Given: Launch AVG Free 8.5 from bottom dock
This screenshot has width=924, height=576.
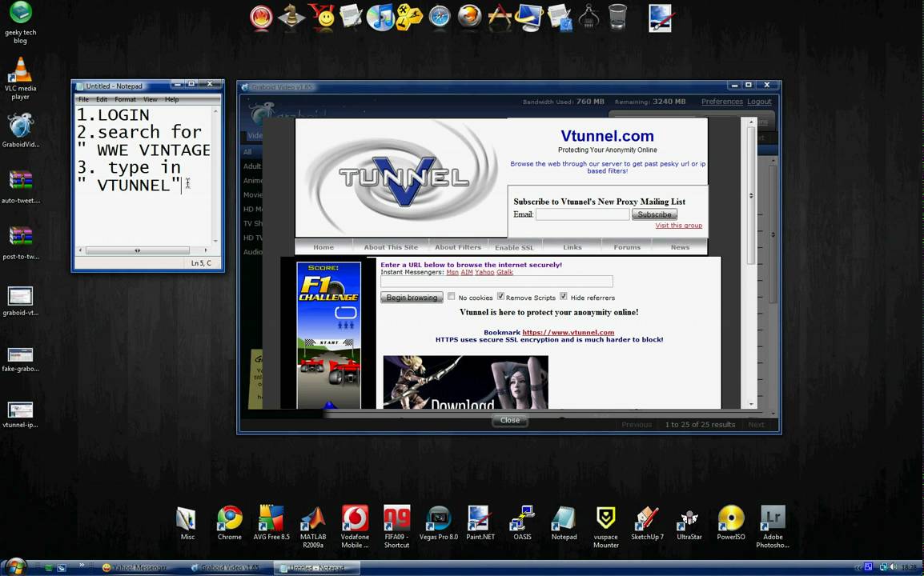Looking at the screenshot, I should (x=271, y=523).
